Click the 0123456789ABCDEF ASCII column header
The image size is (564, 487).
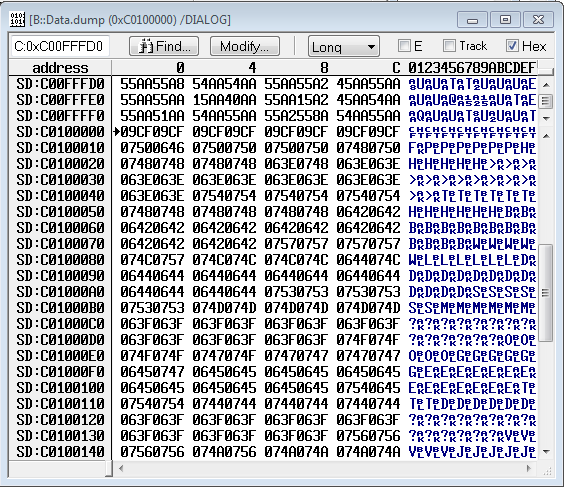(x=472, y=68)
